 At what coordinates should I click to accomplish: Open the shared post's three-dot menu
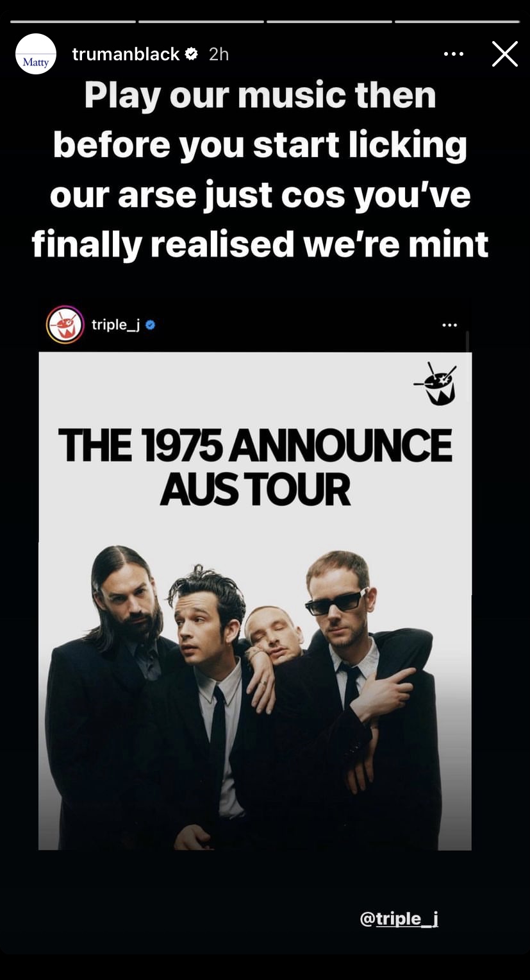(450, 325)
